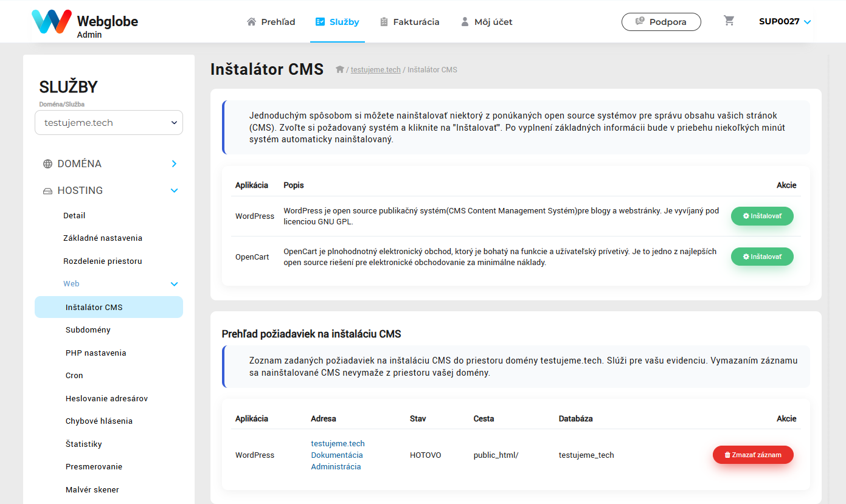Click the Databáza column header
The height and width of the screenshot is (504, 846).
576,418
